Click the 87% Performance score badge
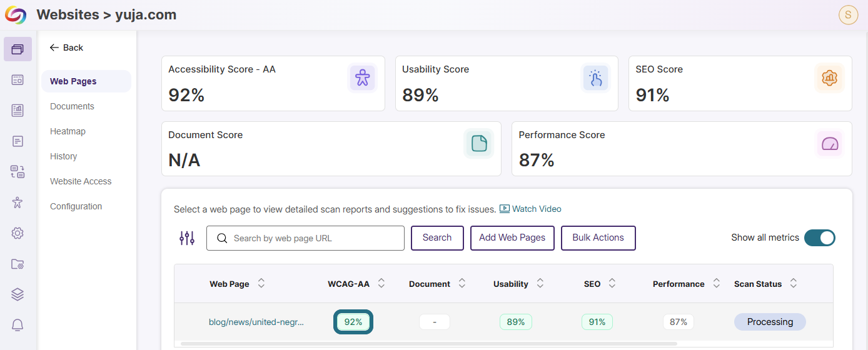Screen dimensions: 868x350 [x=679, y=322]
